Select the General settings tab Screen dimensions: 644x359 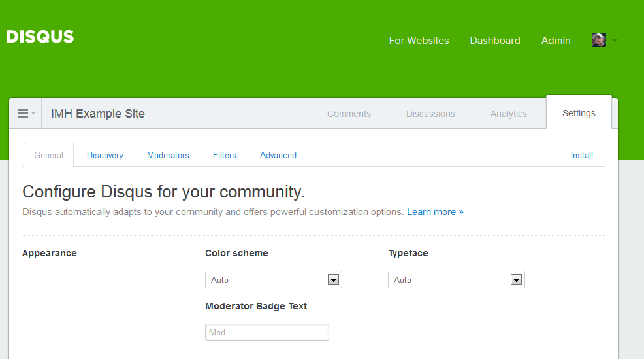click(x=49, y=155)
